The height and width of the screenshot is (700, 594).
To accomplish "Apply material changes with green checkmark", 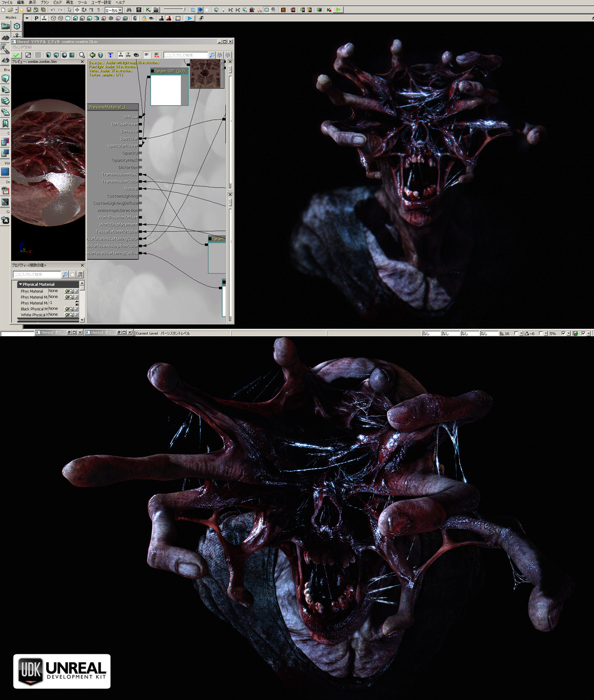I will pyautogui.click(x=16, y=55).
